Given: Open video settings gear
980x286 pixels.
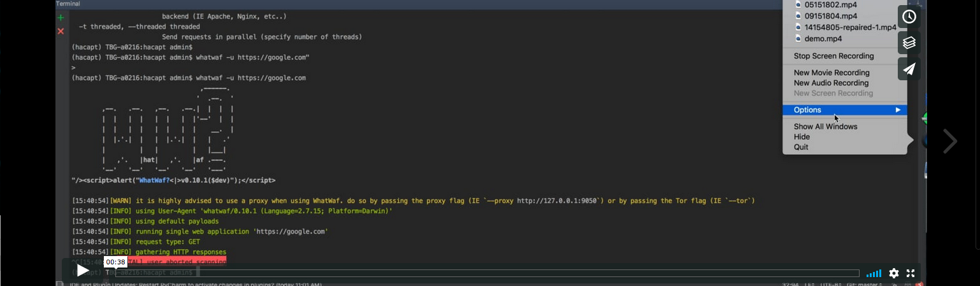Looking at the screenshot, I should (x=894, y=273).
